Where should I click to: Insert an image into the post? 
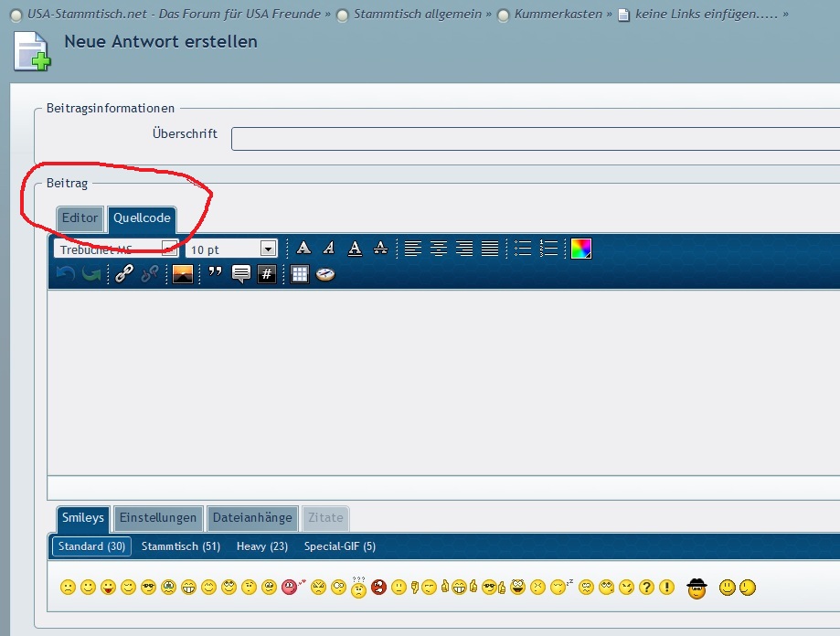click(183, 274)
